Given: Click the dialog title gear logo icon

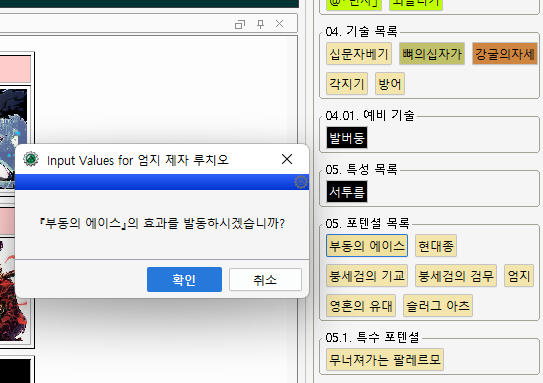Looking at the screenshot, I should click(x=31, y=160).
